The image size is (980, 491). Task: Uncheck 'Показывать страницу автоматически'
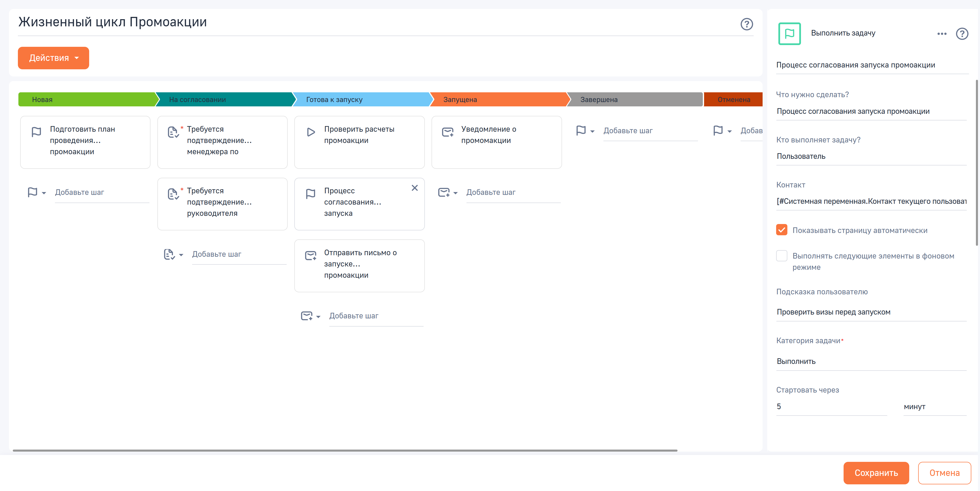click(781, 230)
